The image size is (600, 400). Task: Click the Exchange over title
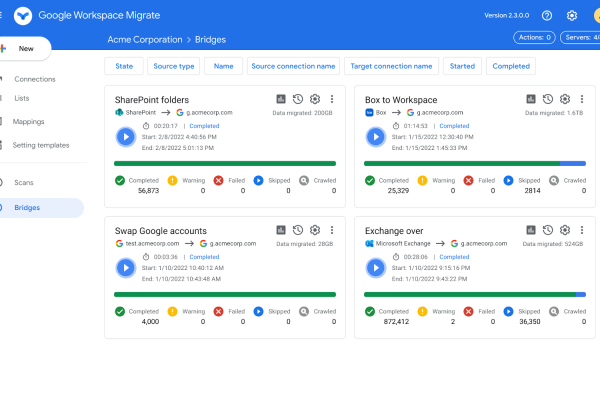(394, 231)
